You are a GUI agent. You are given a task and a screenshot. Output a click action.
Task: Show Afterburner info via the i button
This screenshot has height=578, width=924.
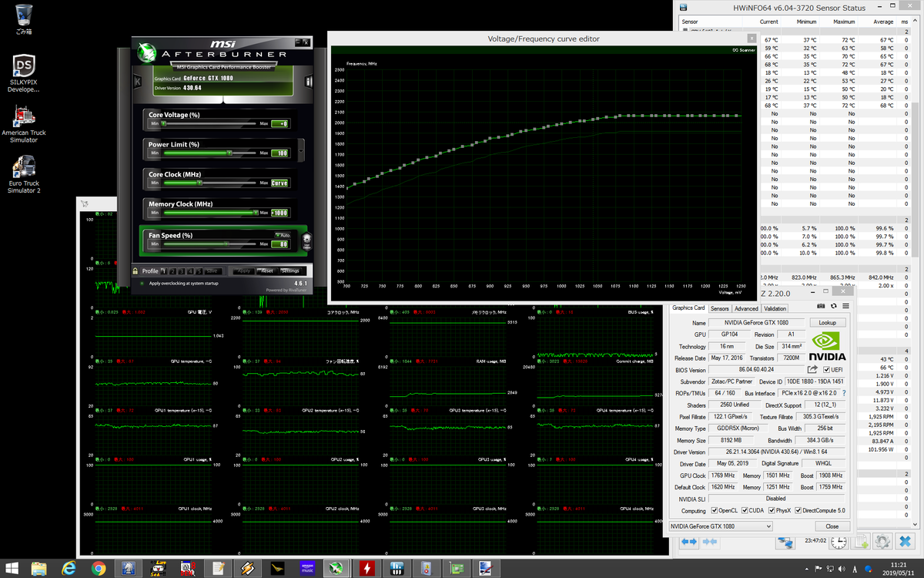(x=309, y=80)
